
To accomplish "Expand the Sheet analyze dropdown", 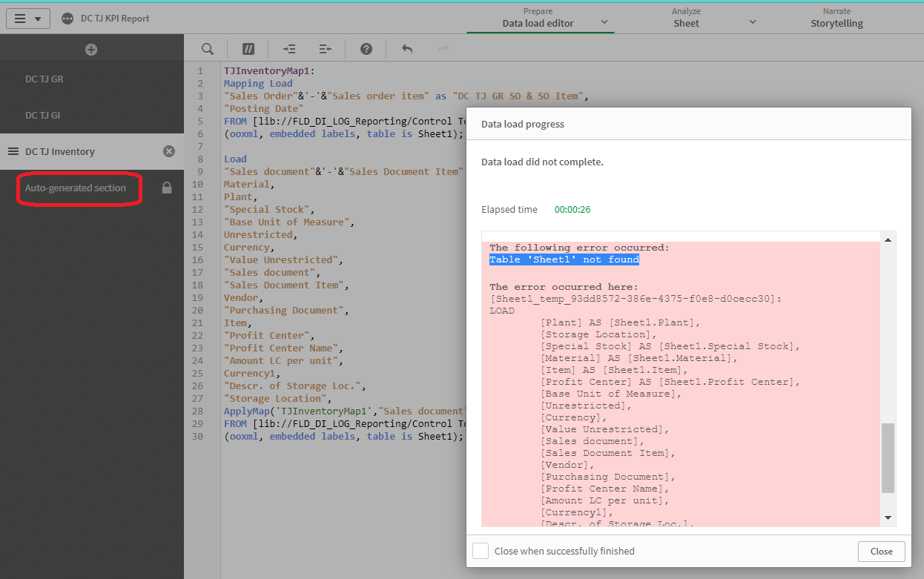I will click(x=753, y=22).
